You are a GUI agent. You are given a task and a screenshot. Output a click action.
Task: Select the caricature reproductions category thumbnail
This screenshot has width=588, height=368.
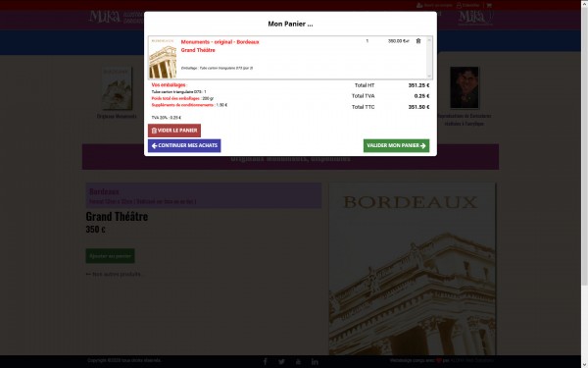pos(465,87)
